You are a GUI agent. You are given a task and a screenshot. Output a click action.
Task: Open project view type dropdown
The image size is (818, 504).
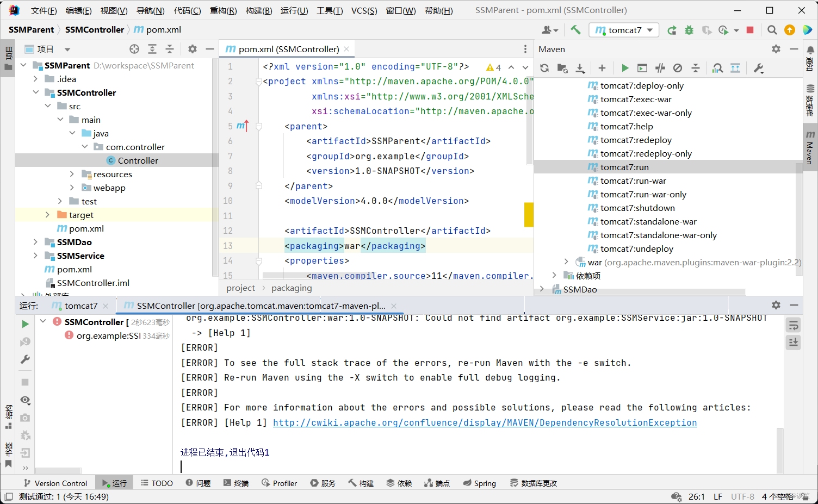click(67, 49)
